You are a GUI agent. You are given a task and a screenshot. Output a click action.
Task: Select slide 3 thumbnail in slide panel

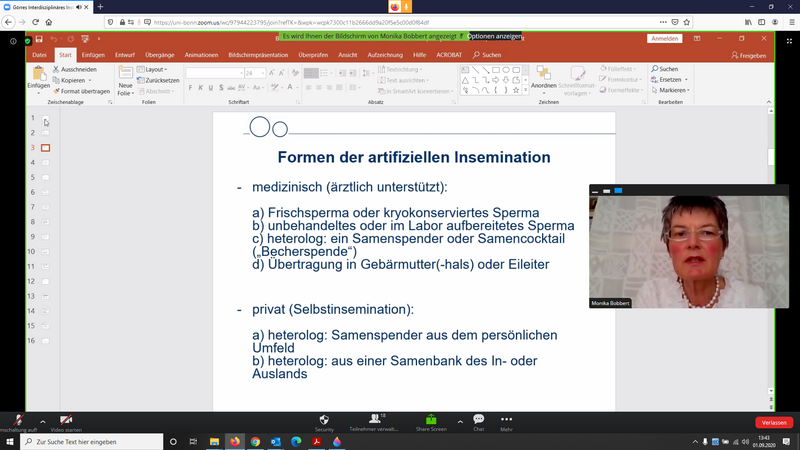(45, 147)
